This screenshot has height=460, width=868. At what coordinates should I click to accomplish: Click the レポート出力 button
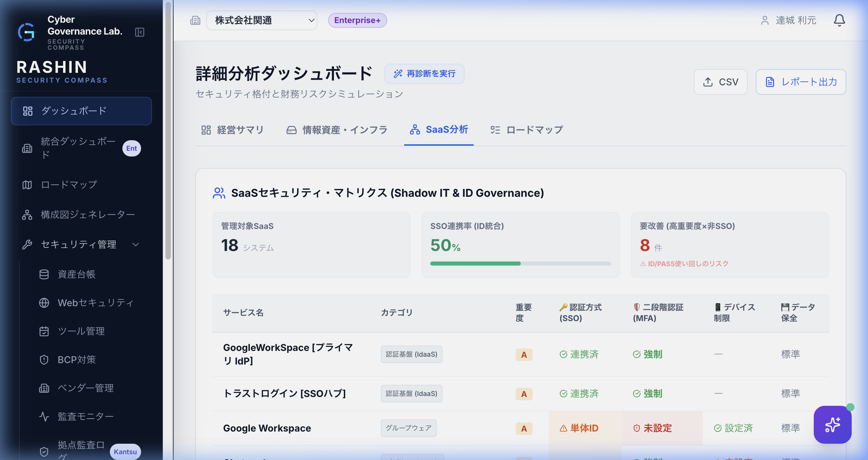pos(801,82)
